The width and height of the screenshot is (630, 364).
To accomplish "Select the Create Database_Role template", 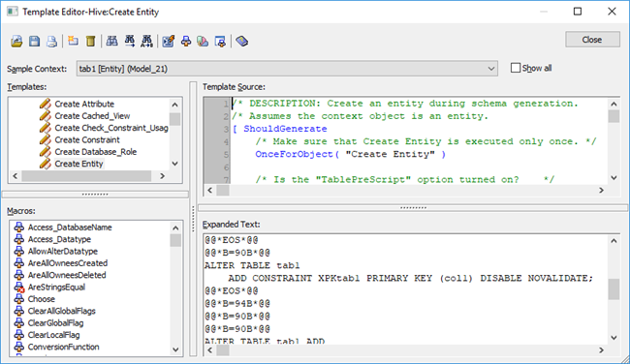I will [x=96, y=152].
